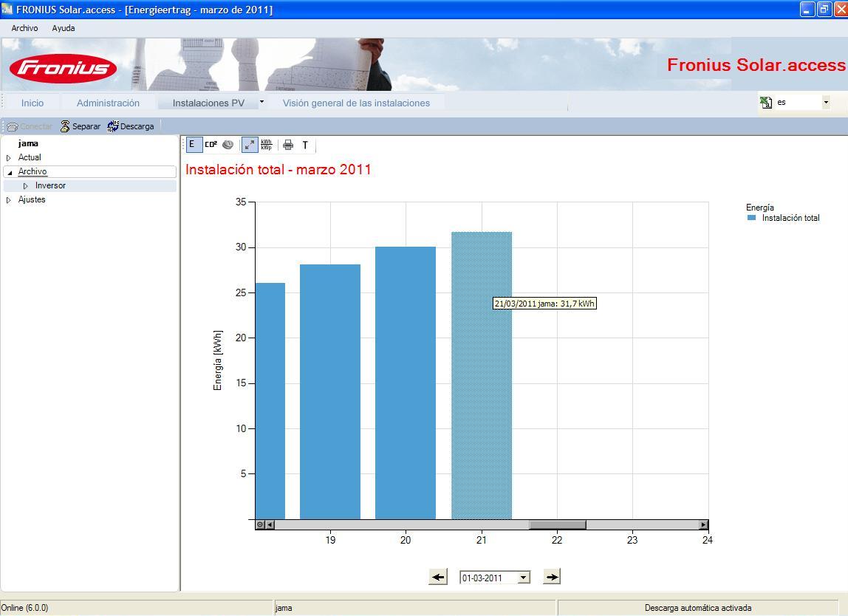
Task: Start data download with Descarga
Action: point(130,126)
